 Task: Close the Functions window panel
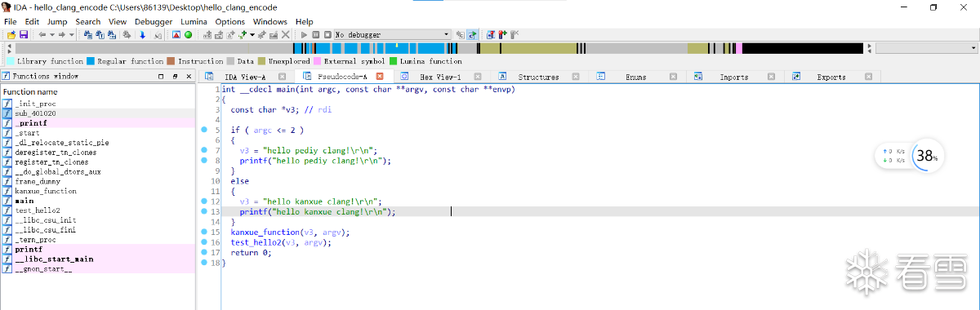click(x=188, y=76)
